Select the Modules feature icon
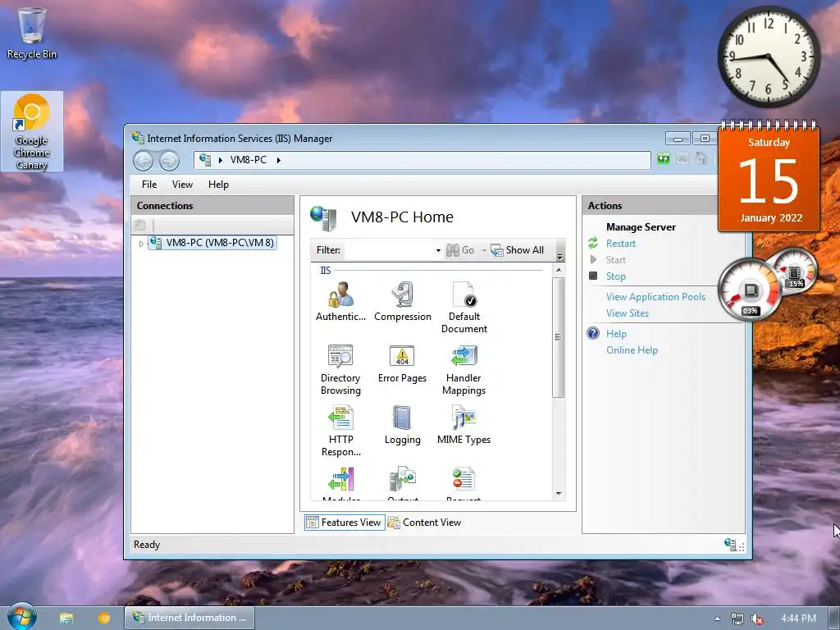Screen dimensions: 840x630 [340, 484]
